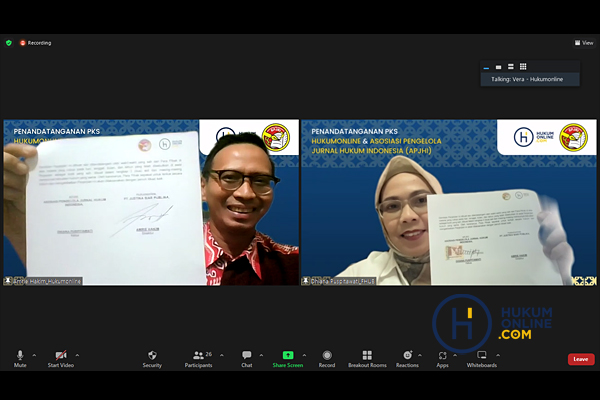Select Amrie Hakim's video tile
Screen dimensions: 600x400
(151, 202)
